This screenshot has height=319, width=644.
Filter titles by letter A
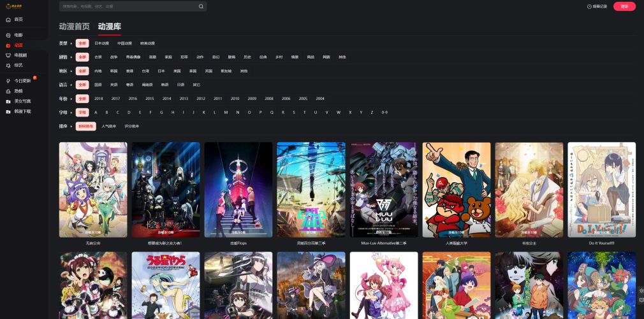[x=96, y=112]
